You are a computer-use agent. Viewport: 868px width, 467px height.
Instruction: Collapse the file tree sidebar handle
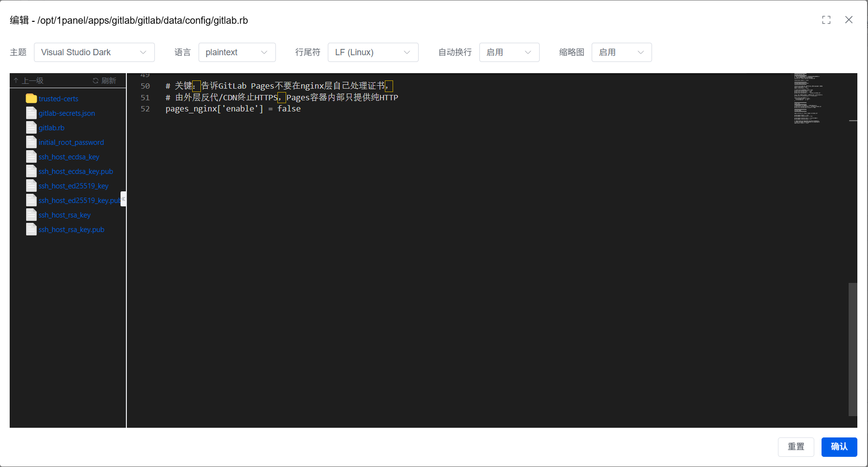coord(123,199)
